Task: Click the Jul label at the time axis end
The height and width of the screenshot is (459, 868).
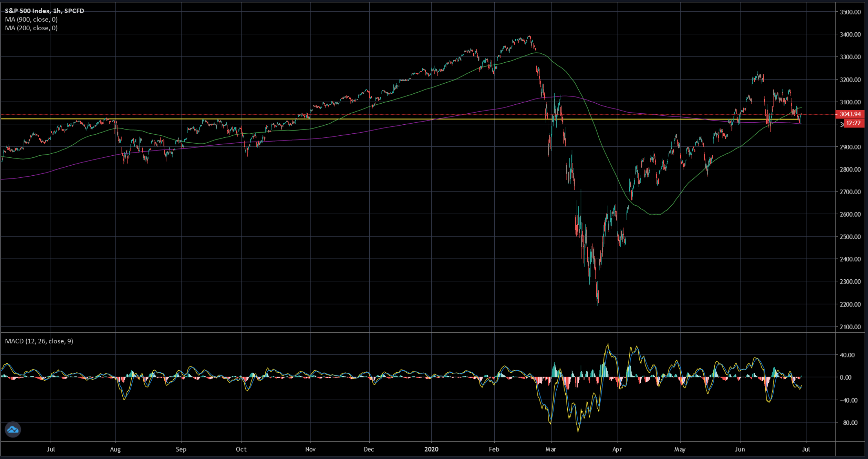Action: coord(806,449)
